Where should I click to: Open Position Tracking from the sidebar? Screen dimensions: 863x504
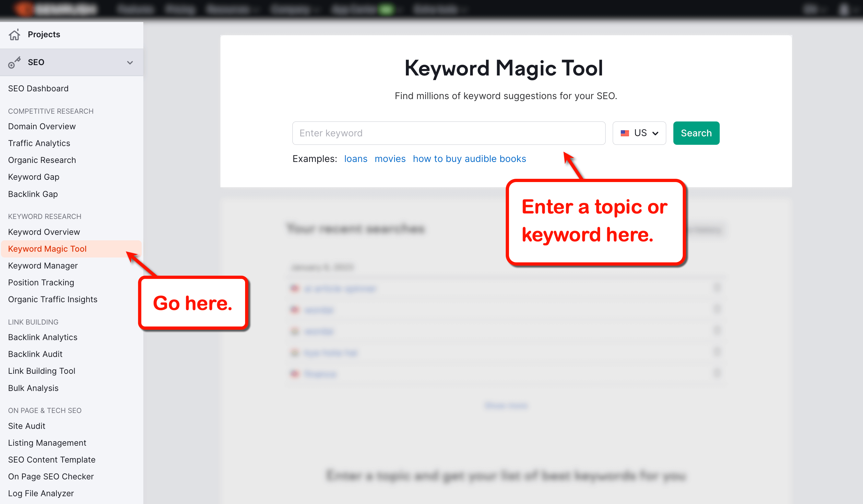coord(41,282)
